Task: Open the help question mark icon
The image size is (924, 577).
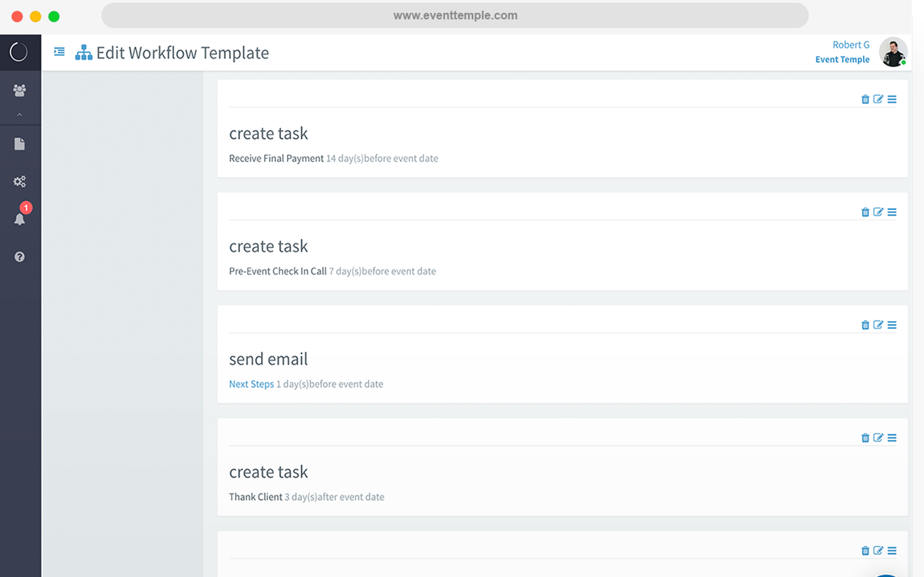Action: tap(20, 257)
